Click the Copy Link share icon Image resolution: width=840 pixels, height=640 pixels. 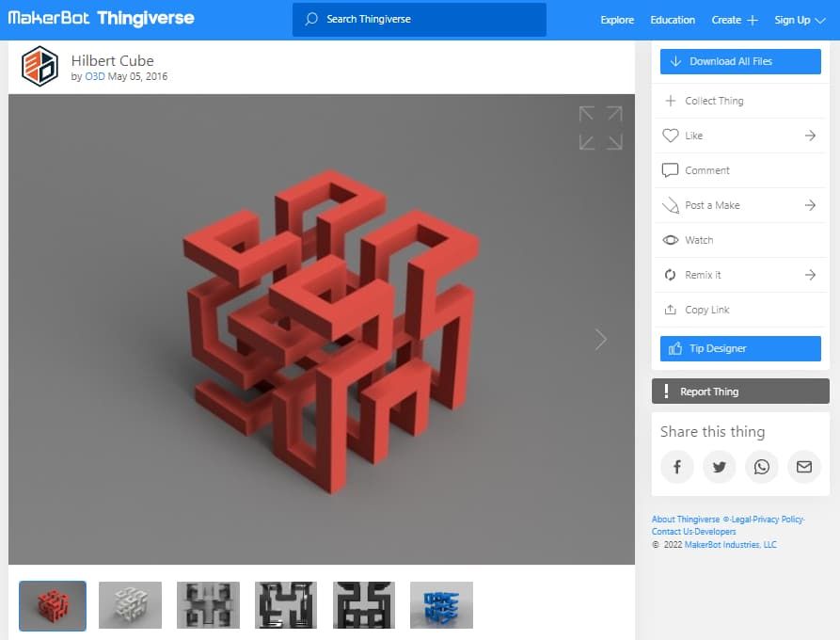coord(671,310)
